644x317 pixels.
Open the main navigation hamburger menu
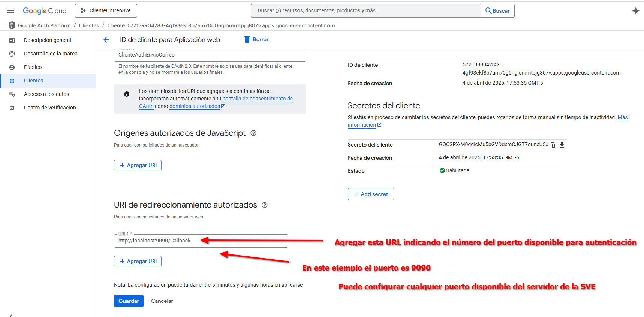[10, 11]
